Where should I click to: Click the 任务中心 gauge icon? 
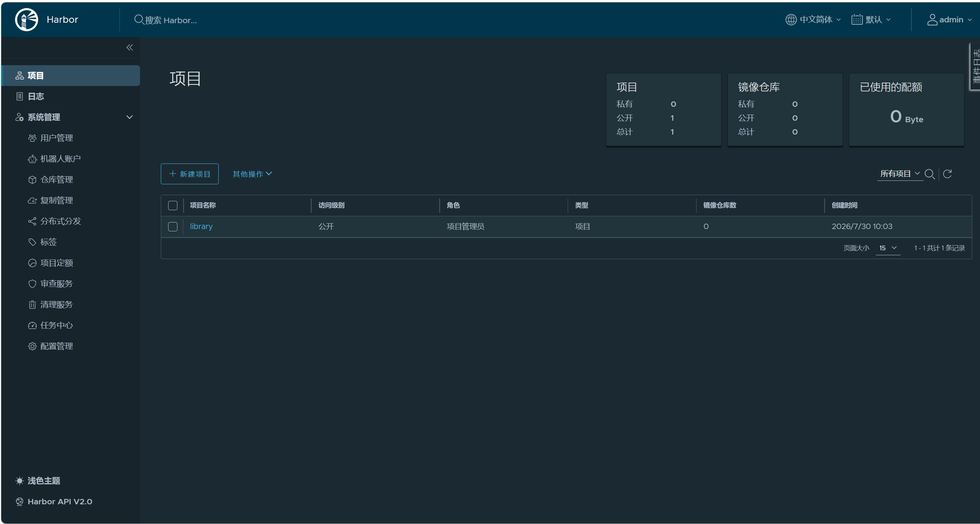tap(32, 325)
